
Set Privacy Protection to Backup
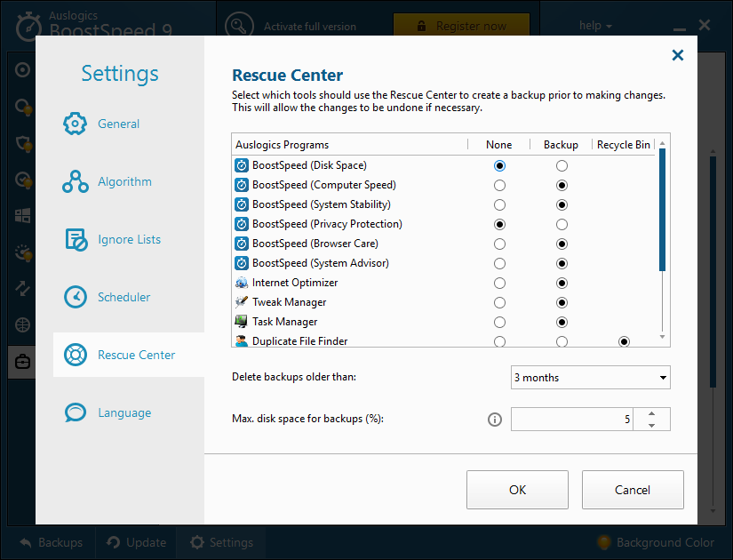[x=562, y=225]
